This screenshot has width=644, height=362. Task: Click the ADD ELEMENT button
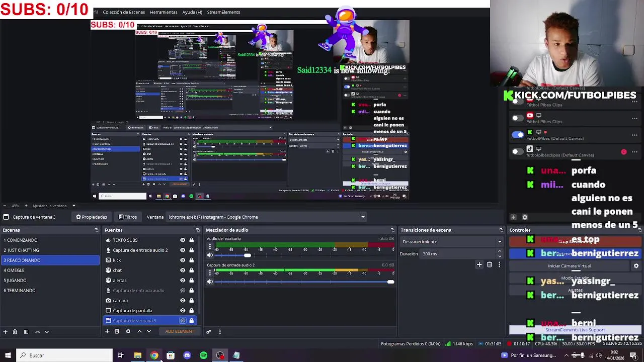coord(180,331)
